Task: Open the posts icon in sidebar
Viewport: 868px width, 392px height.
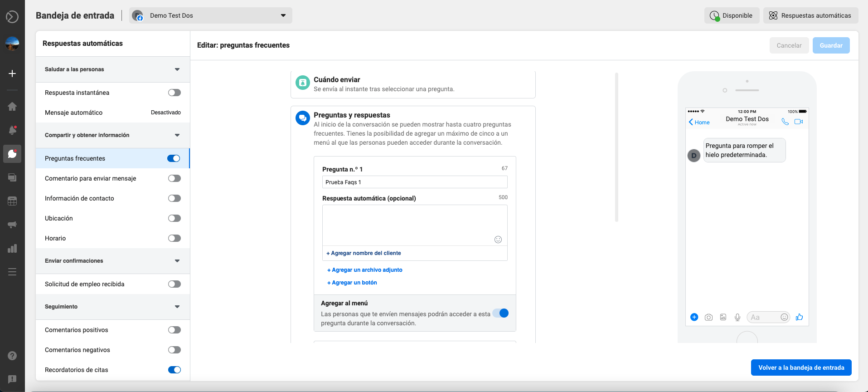Action: [x=12, y=177]
